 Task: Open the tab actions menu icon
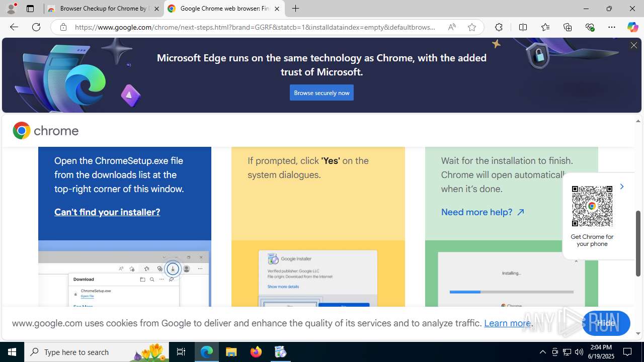(30, 9)
